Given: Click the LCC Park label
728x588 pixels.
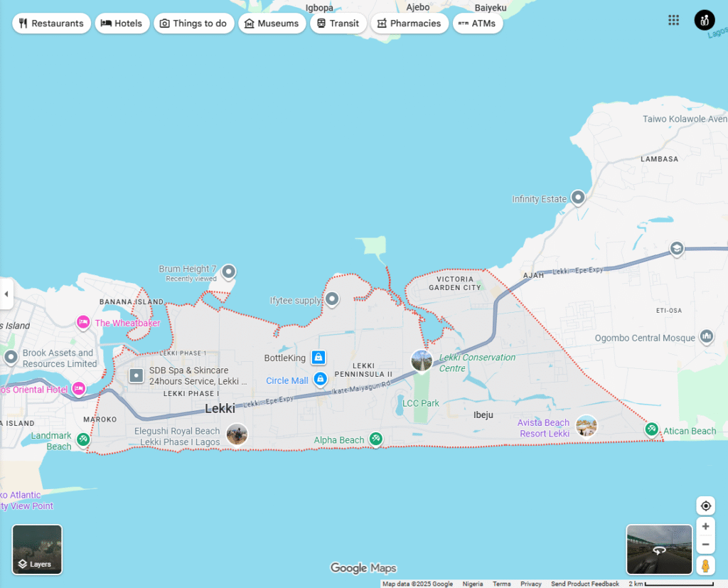Looking at the screenshot, I should (x=421, y=403).
